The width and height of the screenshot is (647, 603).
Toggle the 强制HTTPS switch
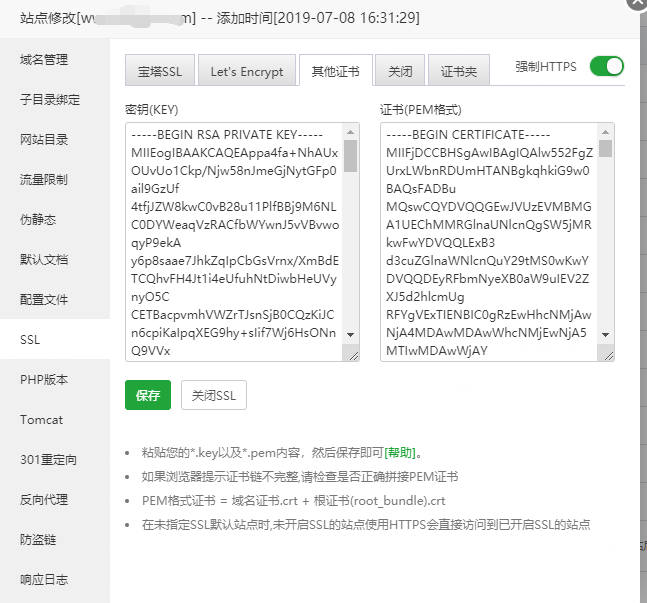pos(606,67)
